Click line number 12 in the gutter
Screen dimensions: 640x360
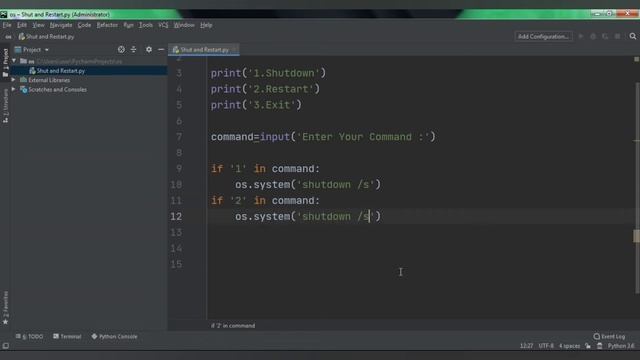coord(176,216)
